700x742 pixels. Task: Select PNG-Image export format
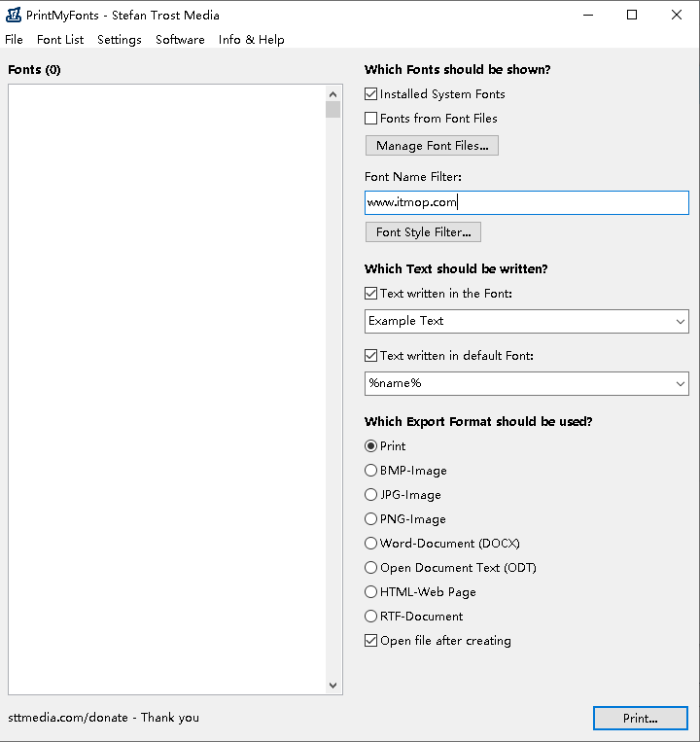point(370,519)
